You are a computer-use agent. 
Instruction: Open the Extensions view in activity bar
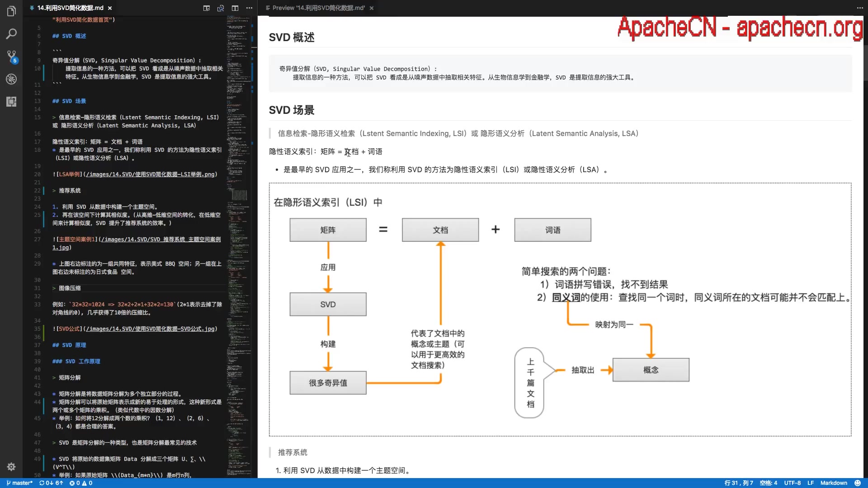[11, 102]
